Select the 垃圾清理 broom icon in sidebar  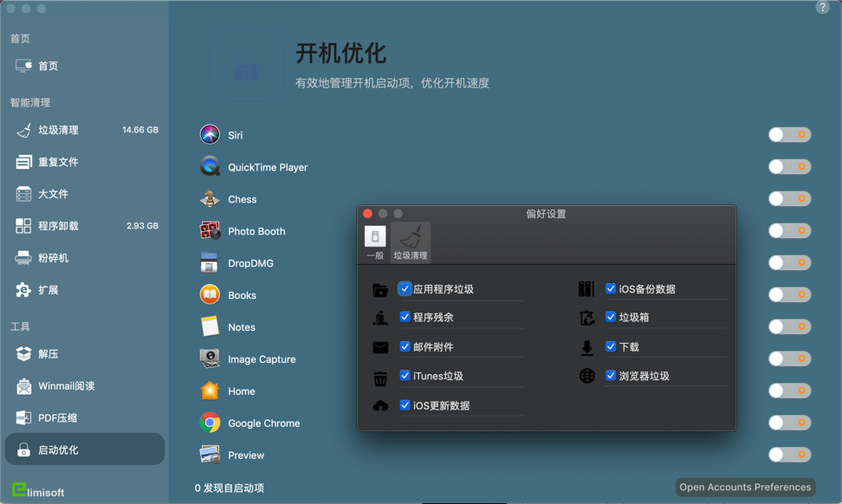(x=27, y=130)
